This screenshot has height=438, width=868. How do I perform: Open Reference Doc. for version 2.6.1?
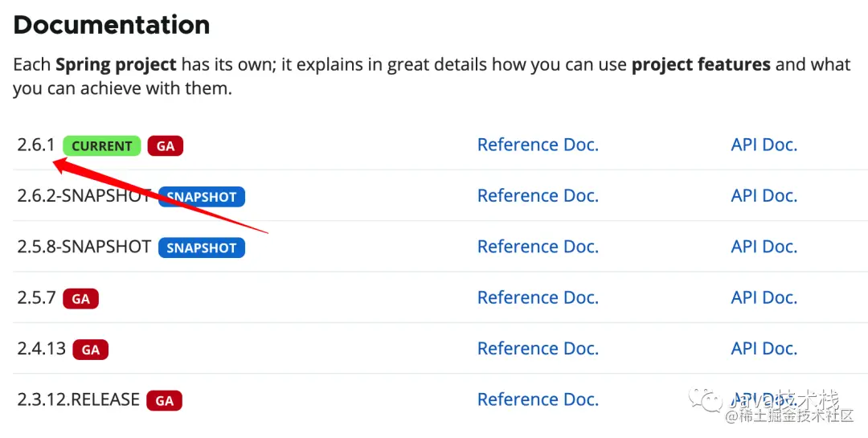538,145
